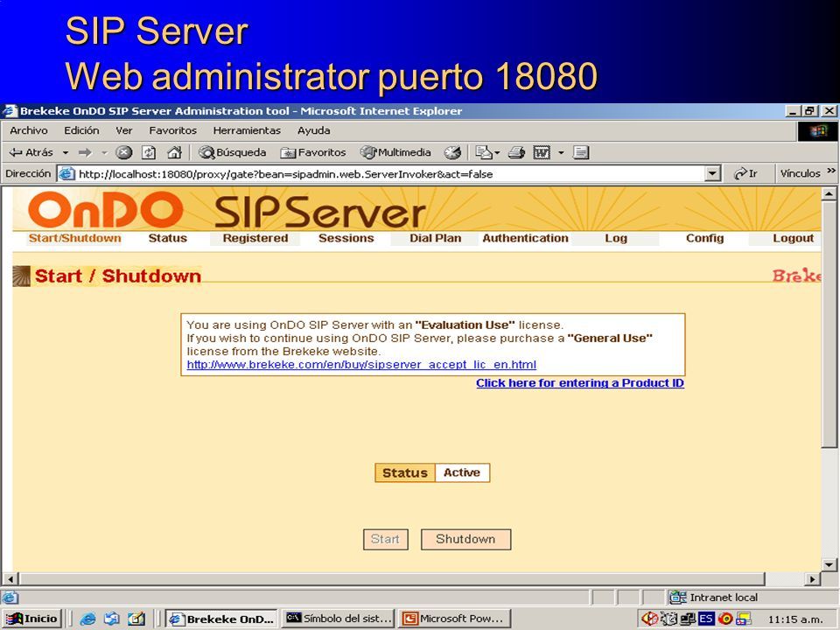Click the forward navigation arrow
Viewport: 840px width, 630px height.
85,152
